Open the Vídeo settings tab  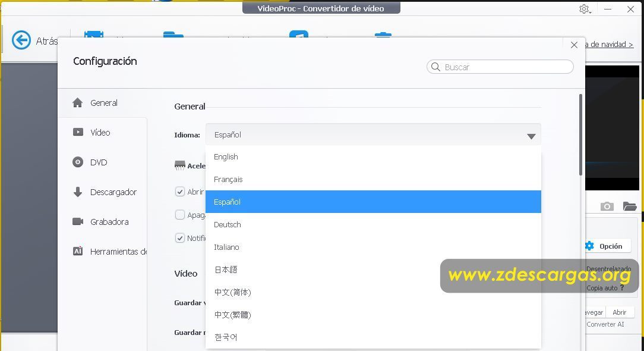(102, 133)
